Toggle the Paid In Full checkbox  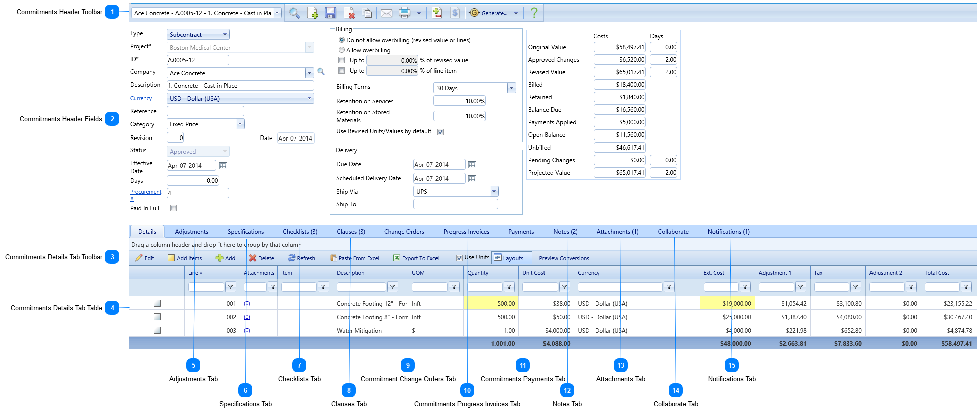174,208
